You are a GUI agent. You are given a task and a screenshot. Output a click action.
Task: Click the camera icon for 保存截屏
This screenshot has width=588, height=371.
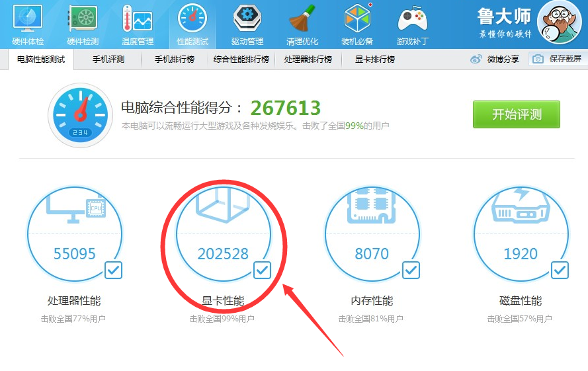tap(538, 59)
